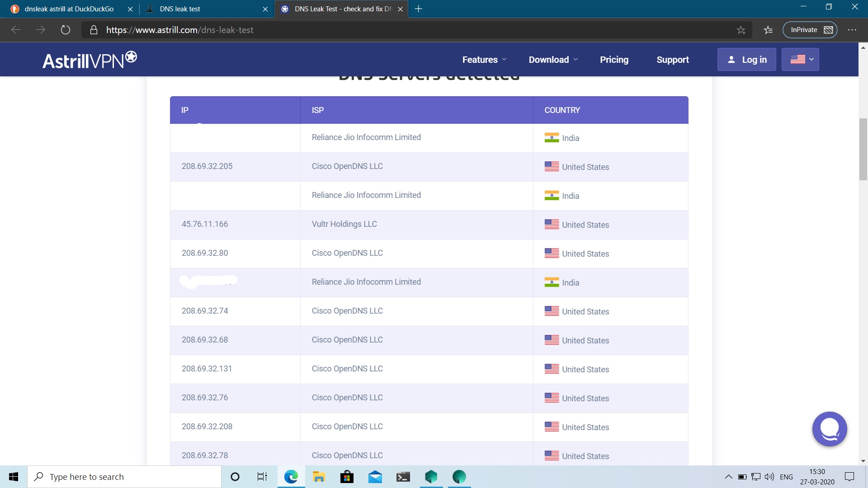The height and width of the screenshot is (488, 868).
Task: Show hidden system tray icons
Action: [x=728, y=477]
